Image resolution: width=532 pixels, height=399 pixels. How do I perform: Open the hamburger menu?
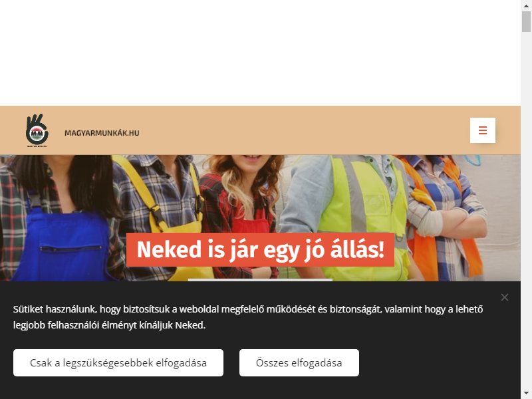[x=483, y=130]
